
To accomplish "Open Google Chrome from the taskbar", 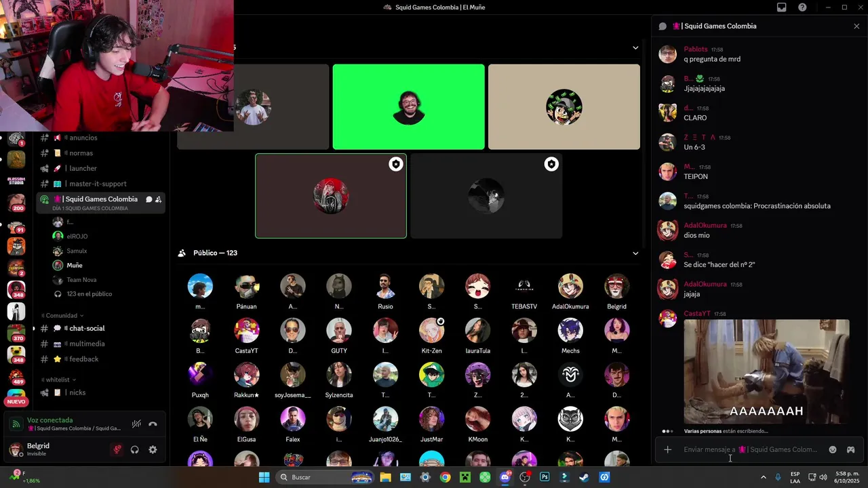I will pos(445,477).
